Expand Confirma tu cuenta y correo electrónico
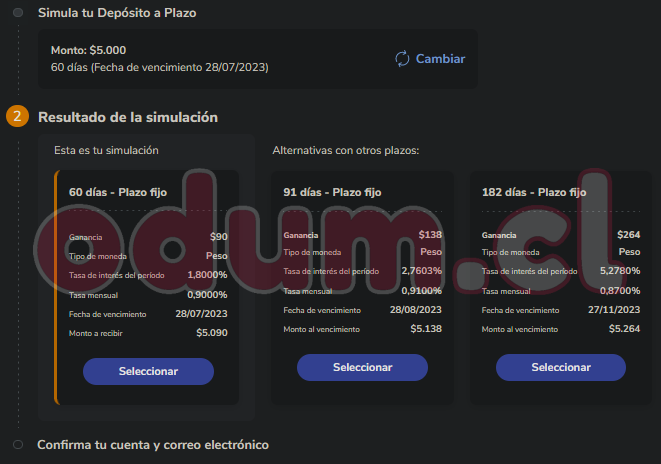The width and height of the screenshot is (661, 464). (x=153, y=445)
